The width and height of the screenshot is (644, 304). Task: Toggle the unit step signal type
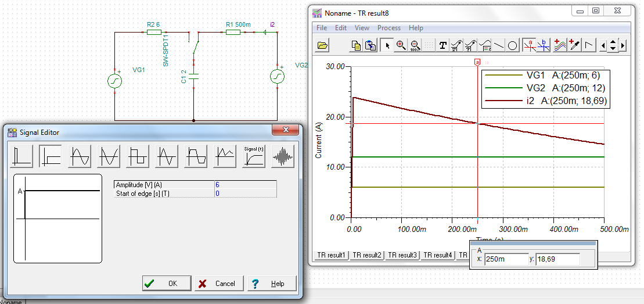(51, 156)
